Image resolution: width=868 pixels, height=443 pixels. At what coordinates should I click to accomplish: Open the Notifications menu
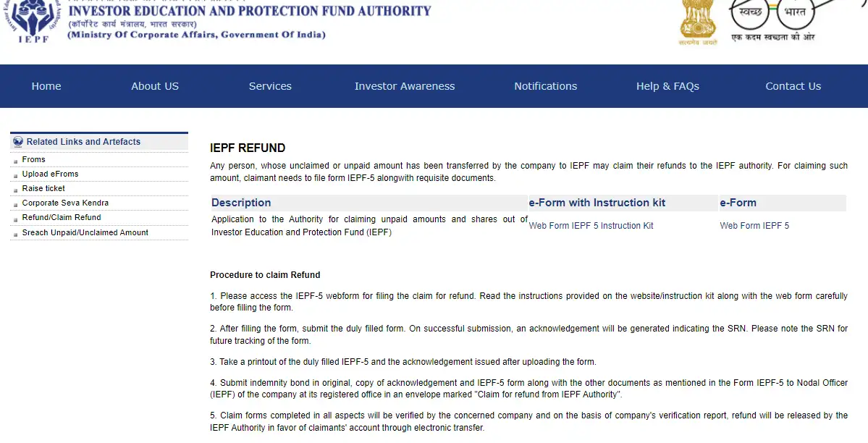point(545,85)
